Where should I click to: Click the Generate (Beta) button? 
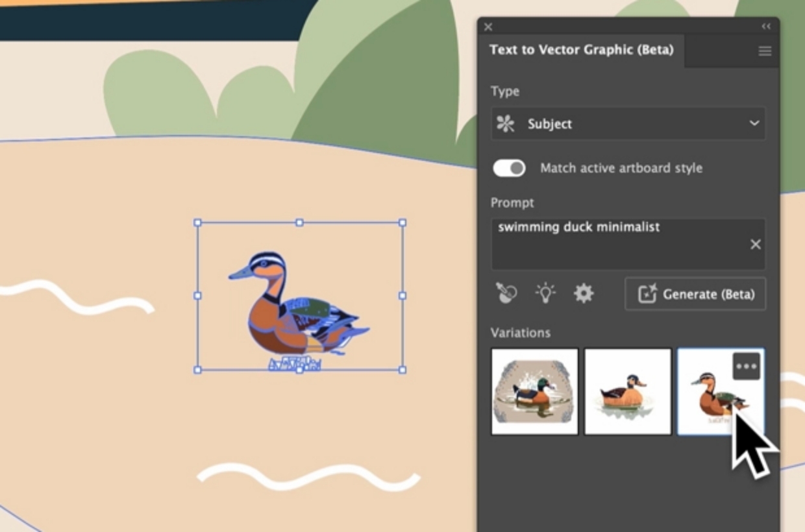[x=695, y=293]
